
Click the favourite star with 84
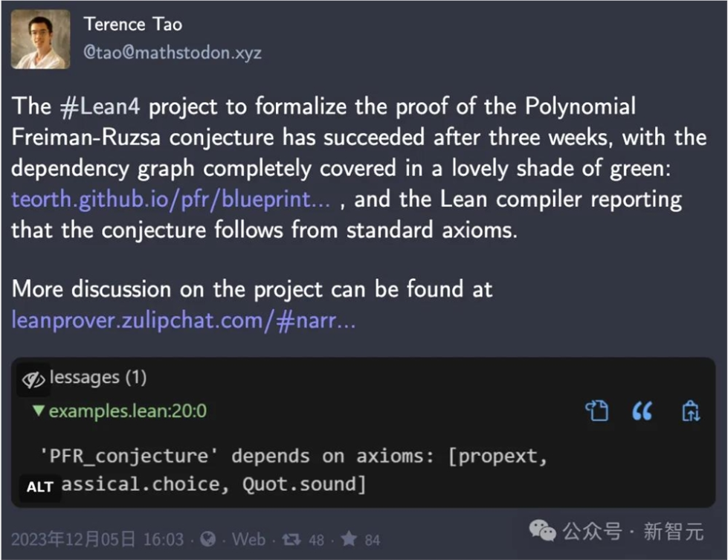tap(349, 538)
